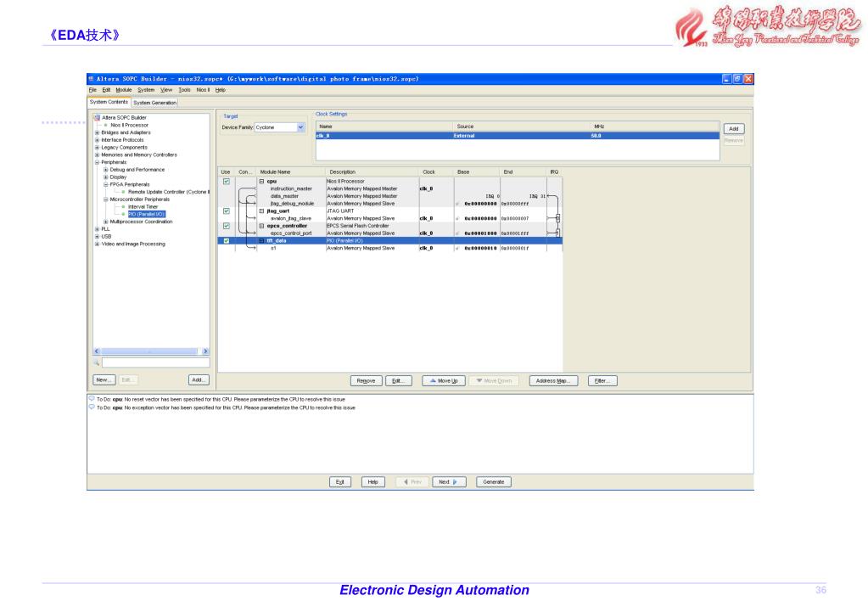
Task: Click the Module Name column header
Action: (x=291, y=171)
